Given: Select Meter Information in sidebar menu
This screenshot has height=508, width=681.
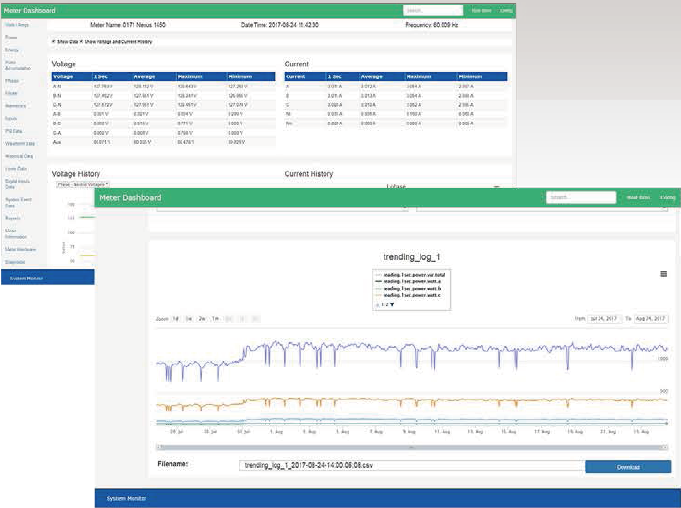Looking at the screenshot, I should [x=16, y=234].
